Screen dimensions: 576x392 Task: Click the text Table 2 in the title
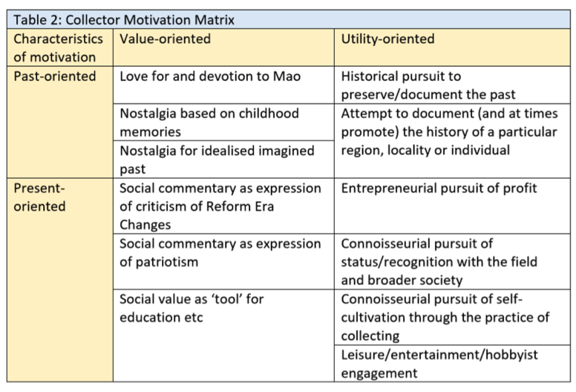coord(38,20)
